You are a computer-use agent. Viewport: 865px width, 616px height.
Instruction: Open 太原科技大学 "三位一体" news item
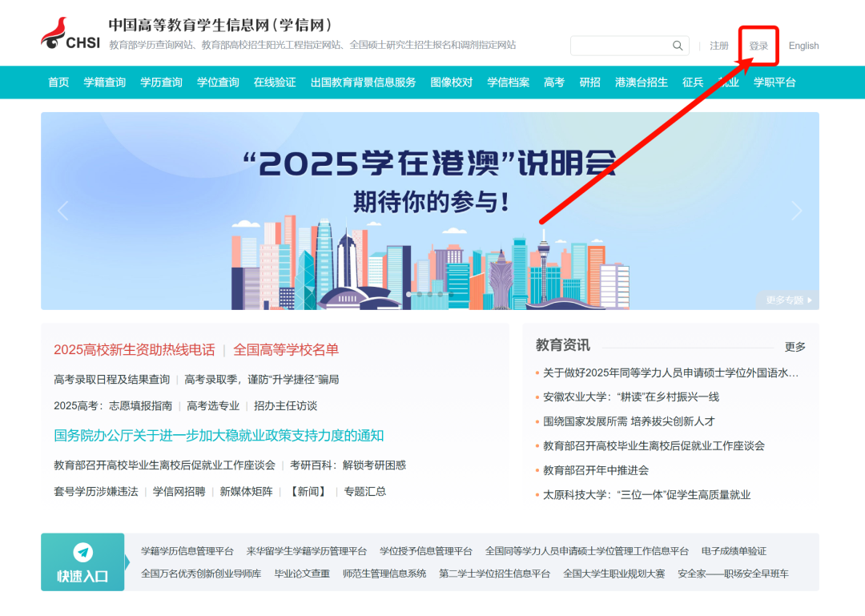tap(646, 495)
